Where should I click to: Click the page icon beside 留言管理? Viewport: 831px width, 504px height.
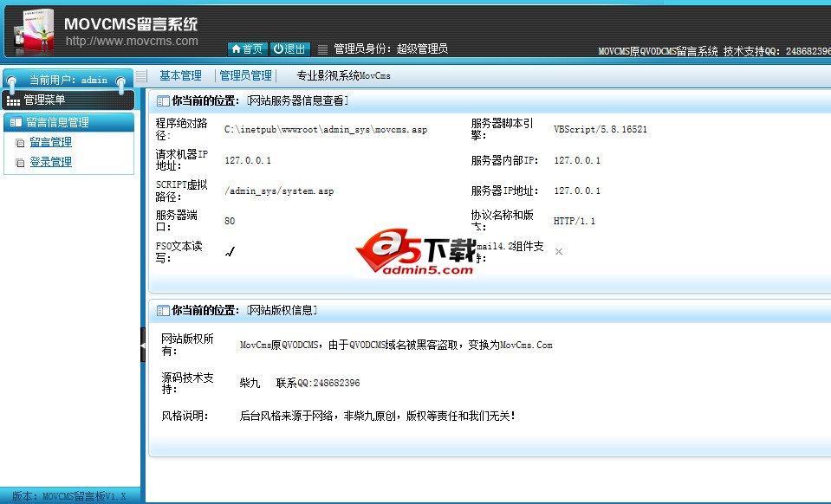[x=20, y=142]
